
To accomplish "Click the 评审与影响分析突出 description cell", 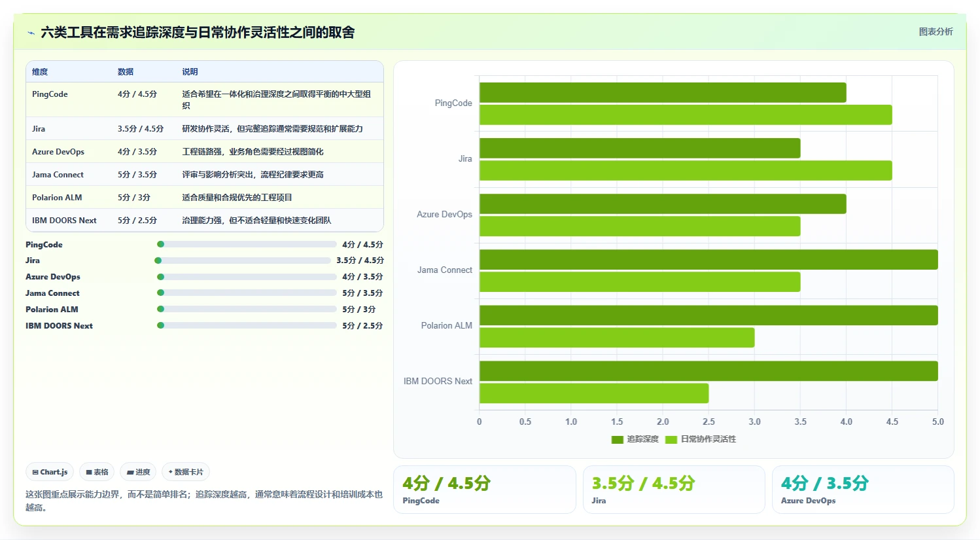I will click(253, 175).
